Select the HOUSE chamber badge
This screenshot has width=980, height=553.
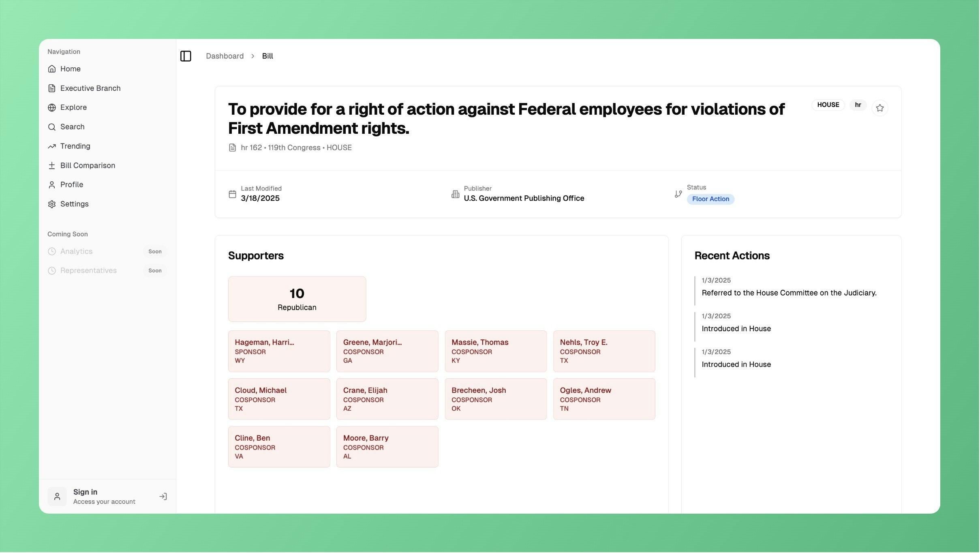(x=828, y=105)
